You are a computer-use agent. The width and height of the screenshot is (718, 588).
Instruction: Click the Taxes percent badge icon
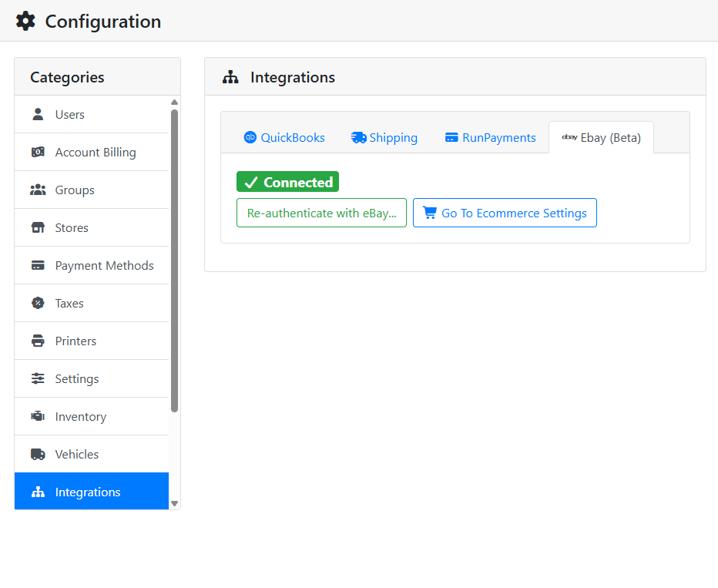[38, 303]
